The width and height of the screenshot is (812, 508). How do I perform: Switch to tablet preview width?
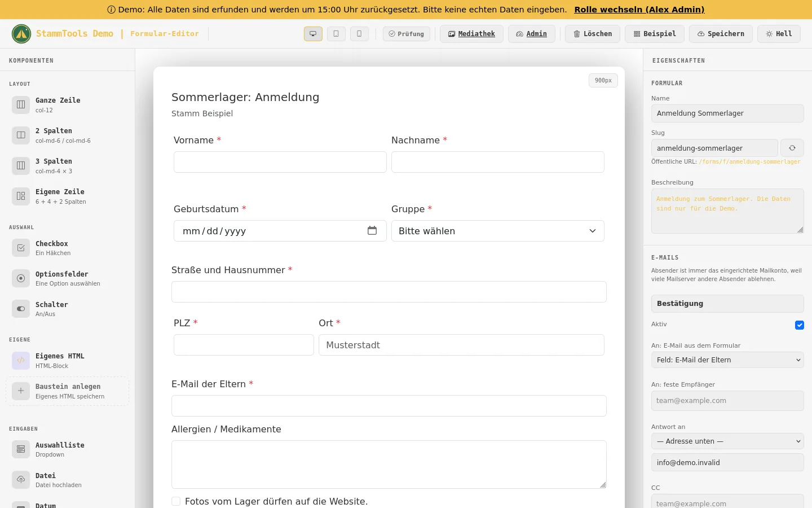click(336, 34)
